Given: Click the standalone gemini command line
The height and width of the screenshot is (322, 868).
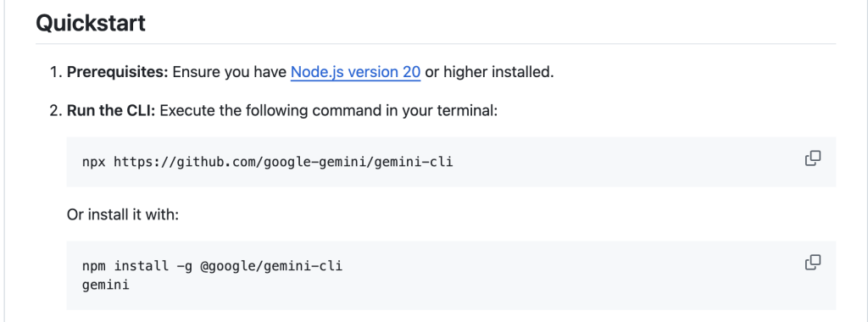Looking at the screenshot, I should tap(106, 286).
